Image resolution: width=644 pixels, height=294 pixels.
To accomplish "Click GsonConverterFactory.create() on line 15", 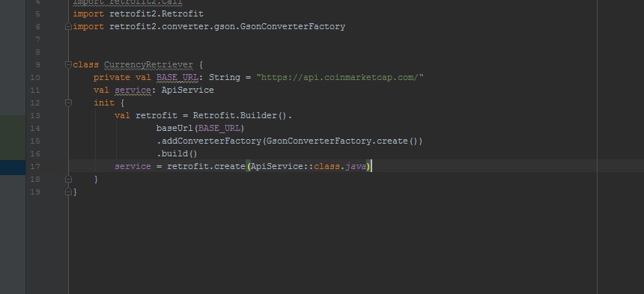I will pyautogui.click(x=341, y=141).
